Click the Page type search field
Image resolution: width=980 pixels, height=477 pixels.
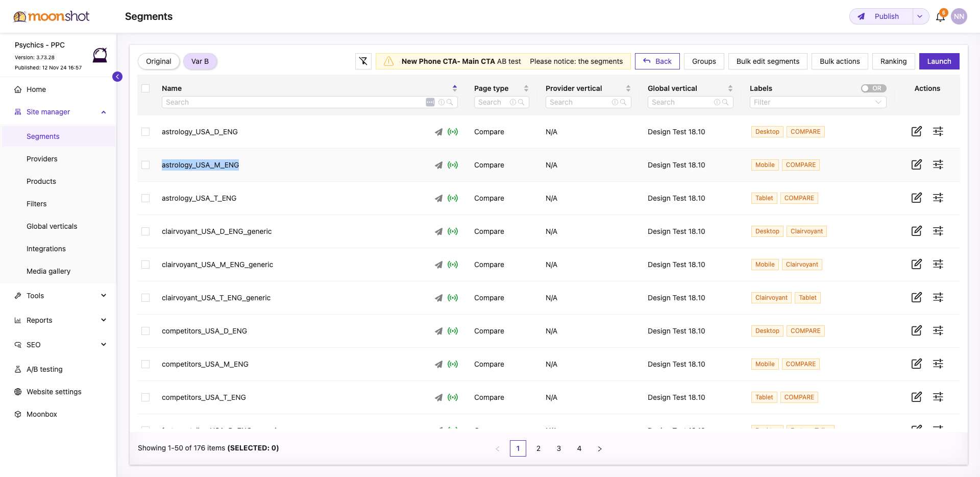(x=502, y=102)
